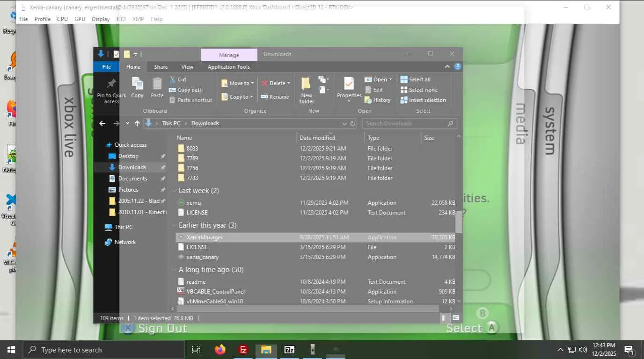Viewport: 644px width, 359px height.
Task: Open History in the ribbon
Action: coord(377,100)
